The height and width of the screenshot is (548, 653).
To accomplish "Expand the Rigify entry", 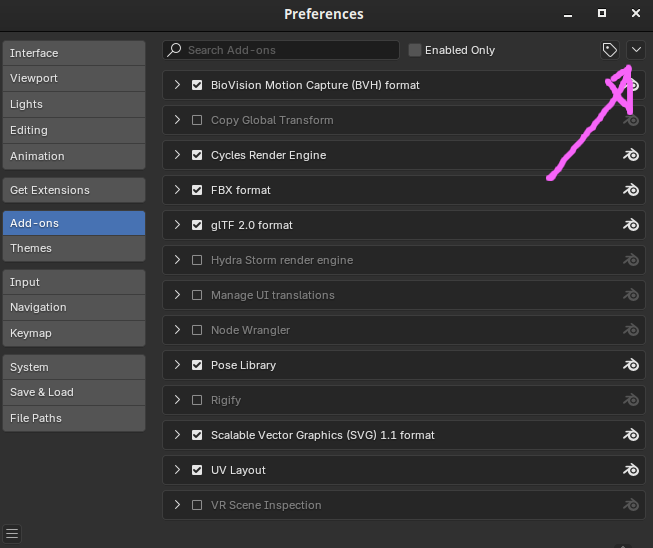I will coord(177,400).
